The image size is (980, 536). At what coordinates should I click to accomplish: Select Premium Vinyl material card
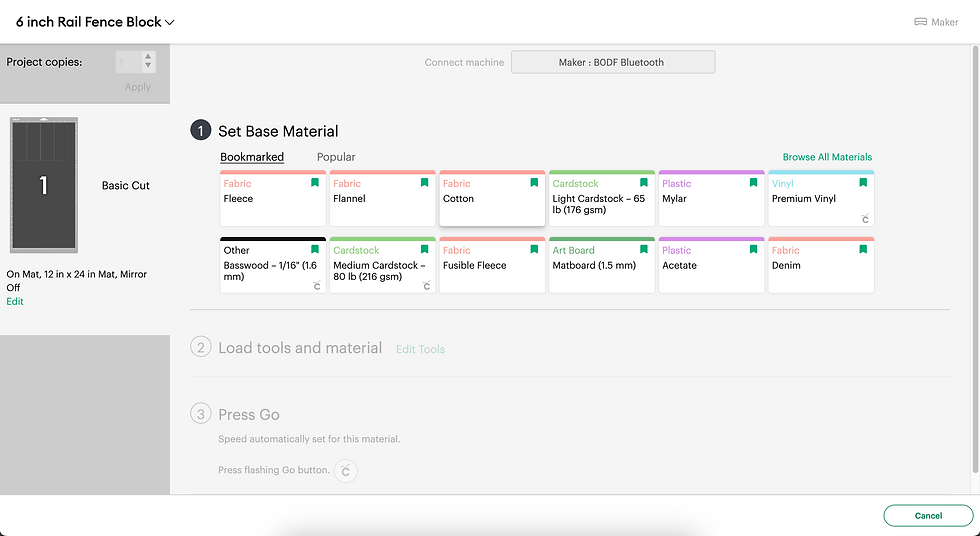821,198
